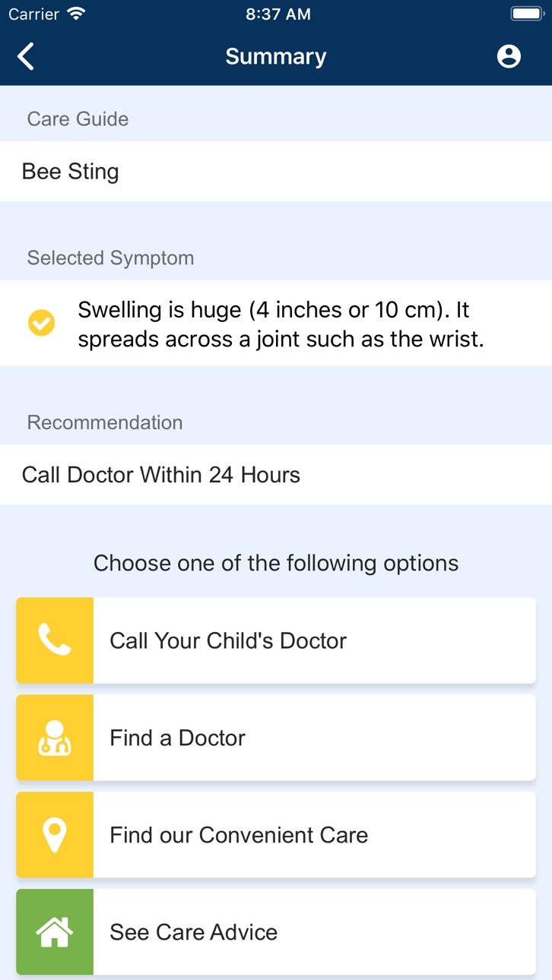Screen dimensions: 552x980
Task: Select Call Your Child's Doctor option
Action: (x=276, y=640)
